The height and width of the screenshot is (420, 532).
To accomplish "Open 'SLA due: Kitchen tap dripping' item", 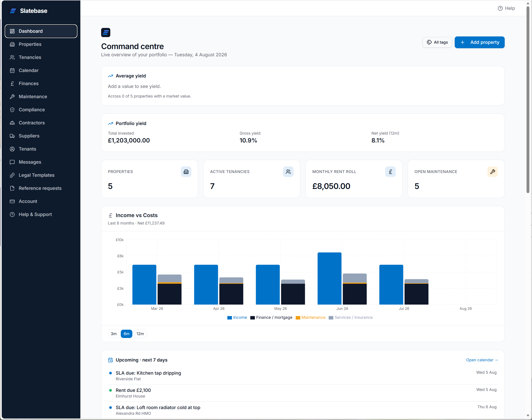I will pyautogui.click(x=303, y=376).
